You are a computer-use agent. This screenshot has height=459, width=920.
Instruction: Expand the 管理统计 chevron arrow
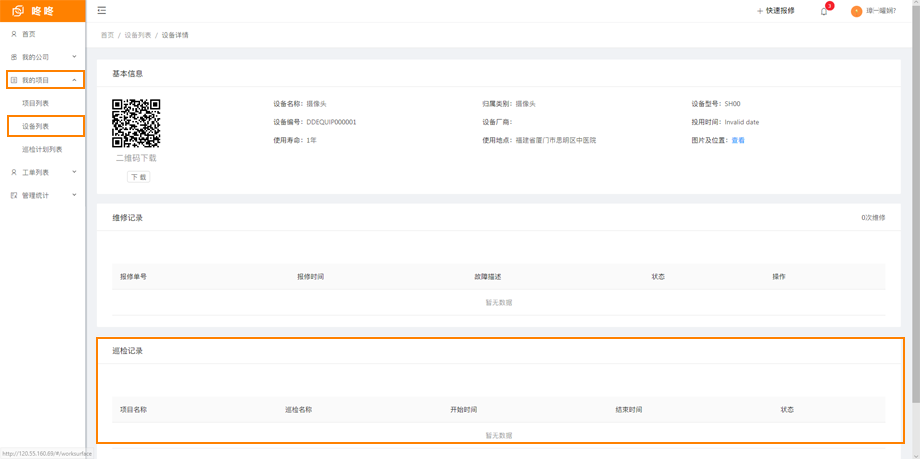click(x=74, y=195)
